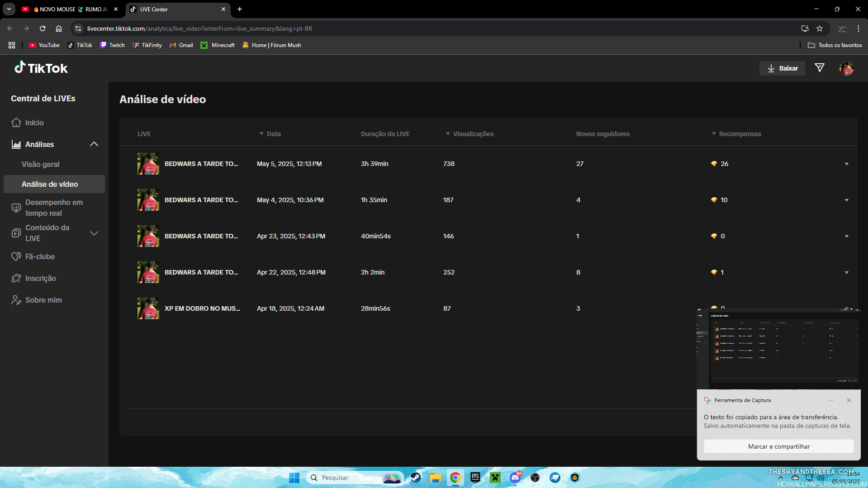
Task: Click Marcar e compartilhar button
Action: [778, 446]
